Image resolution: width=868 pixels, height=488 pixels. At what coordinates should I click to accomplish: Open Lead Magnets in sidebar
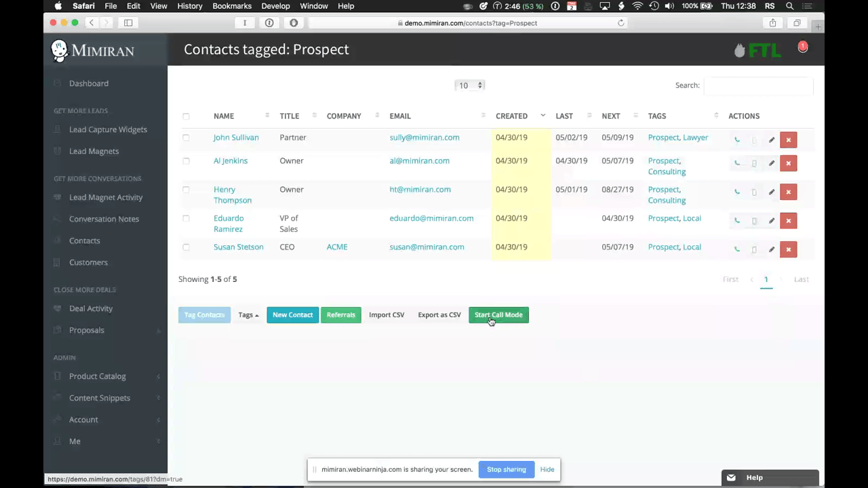click(x=94, y=151)
